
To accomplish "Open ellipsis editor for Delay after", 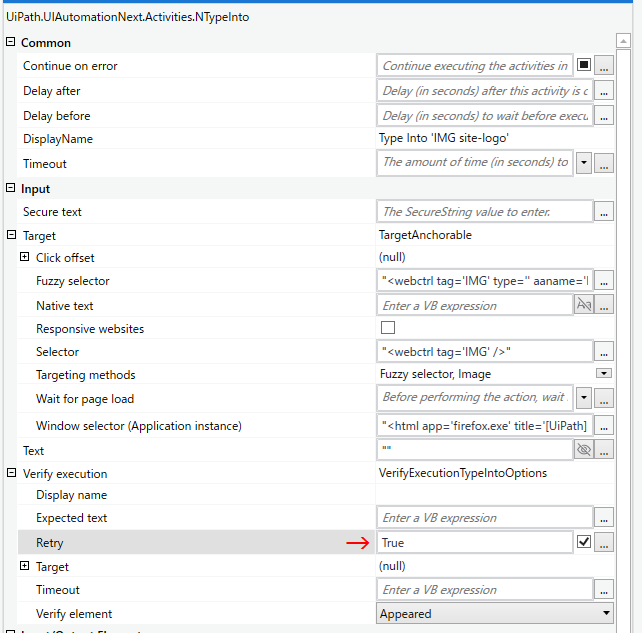I will point(604,91).
